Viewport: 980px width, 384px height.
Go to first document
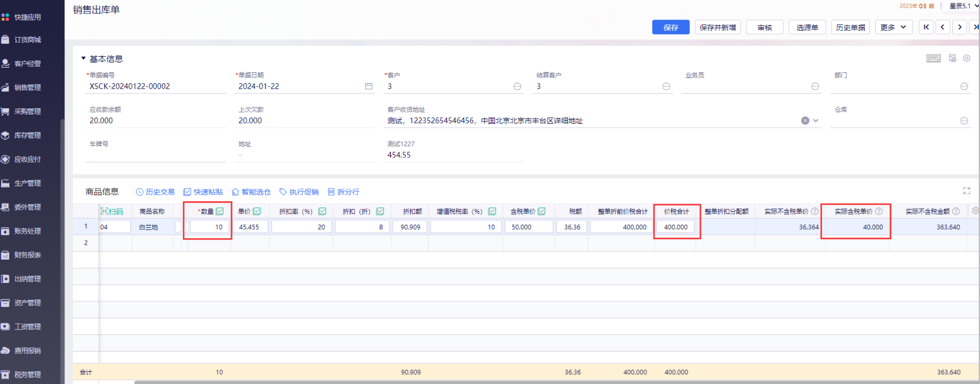click(x=926, y=27)
